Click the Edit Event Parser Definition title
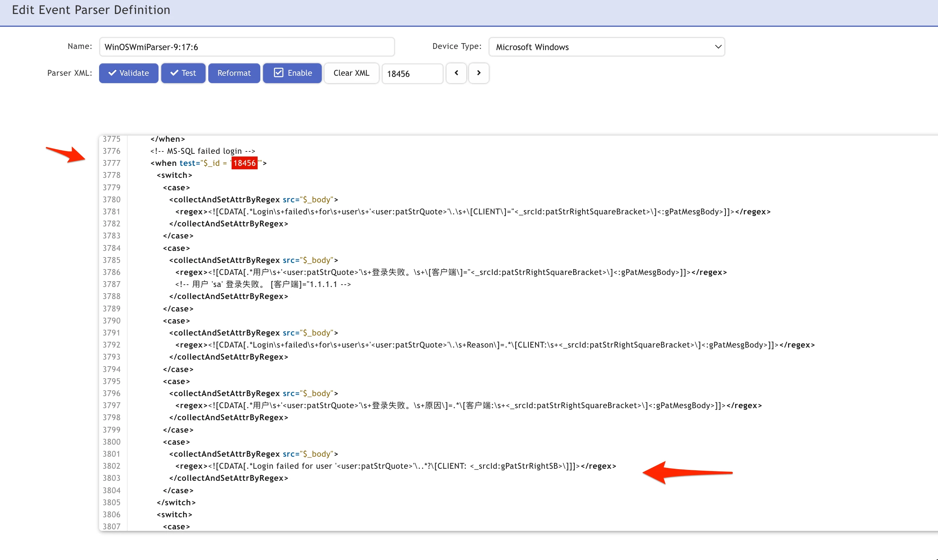Viewport: 938px width, 560px height. click(x=91, y=10)
